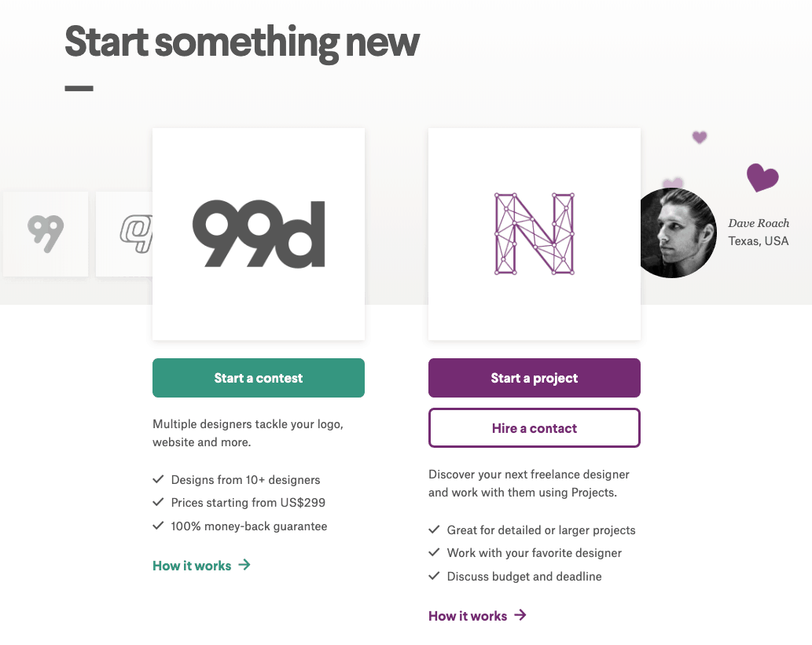Click the purple Start a project button
This screenshot has height=645, width=812.
[534, 378]
